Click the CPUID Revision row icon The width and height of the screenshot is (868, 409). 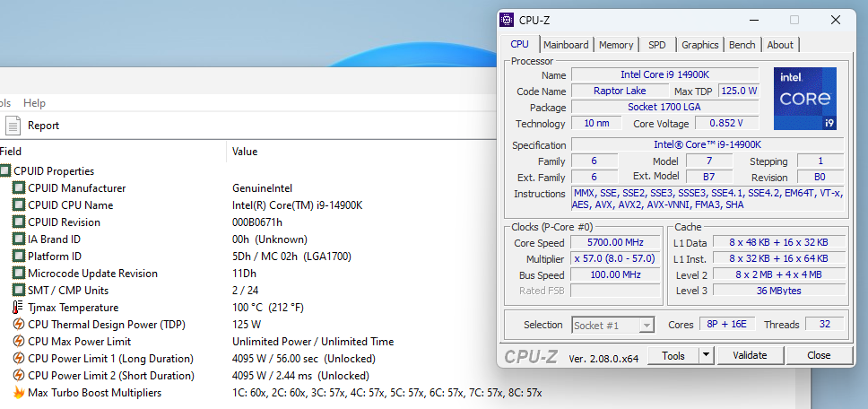tap(19, 222)
